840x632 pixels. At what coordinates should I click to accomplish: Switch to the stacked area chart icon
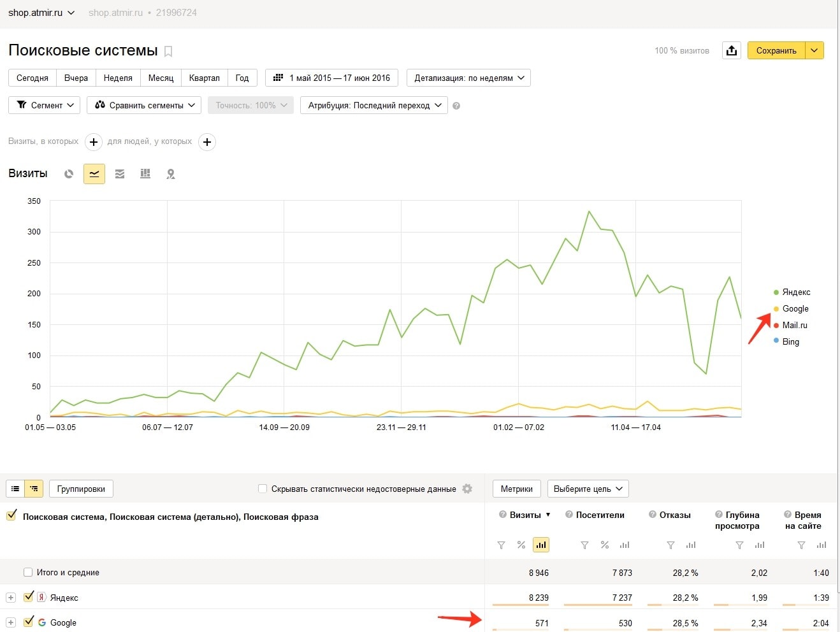[120, 174]
